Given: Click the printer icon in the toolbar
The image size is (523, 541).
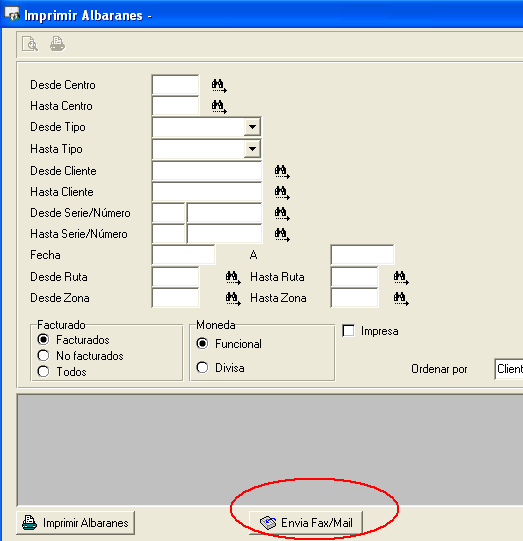Looking at the screenshot, I should pos(57,44).
